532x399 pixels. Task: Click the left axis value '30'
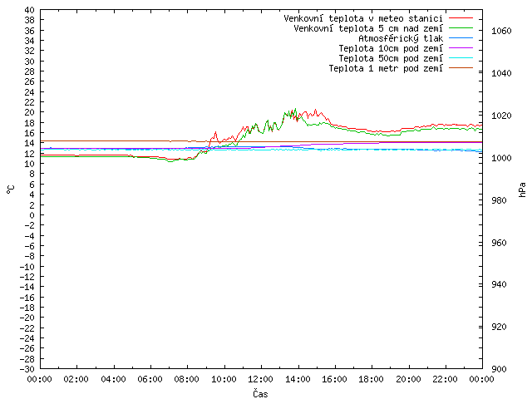30,62
